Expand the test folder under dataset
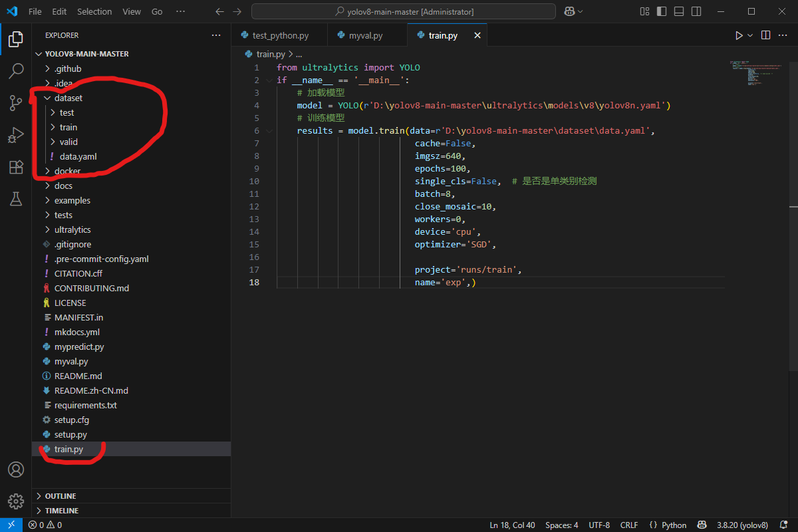 point(53,112)
